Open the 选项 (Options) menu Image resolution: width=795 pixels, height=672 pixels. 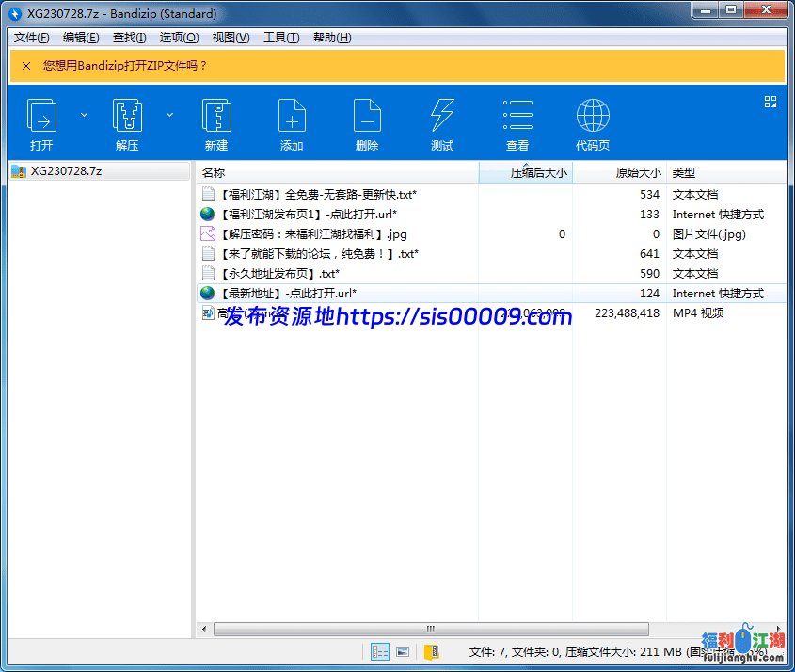[179, 38]
